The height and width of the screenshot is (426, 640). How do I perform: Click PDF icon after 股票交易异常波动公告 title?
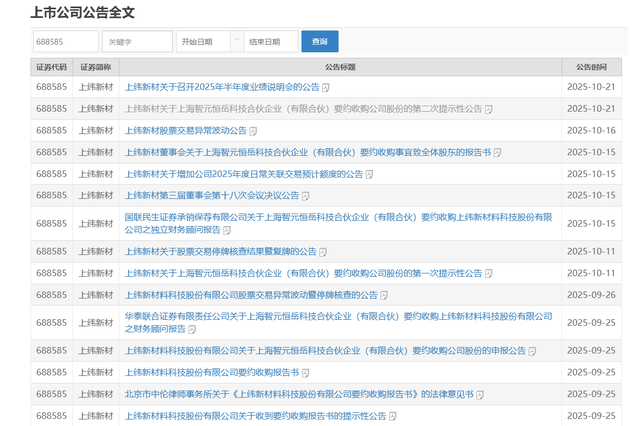click(253, 131)
